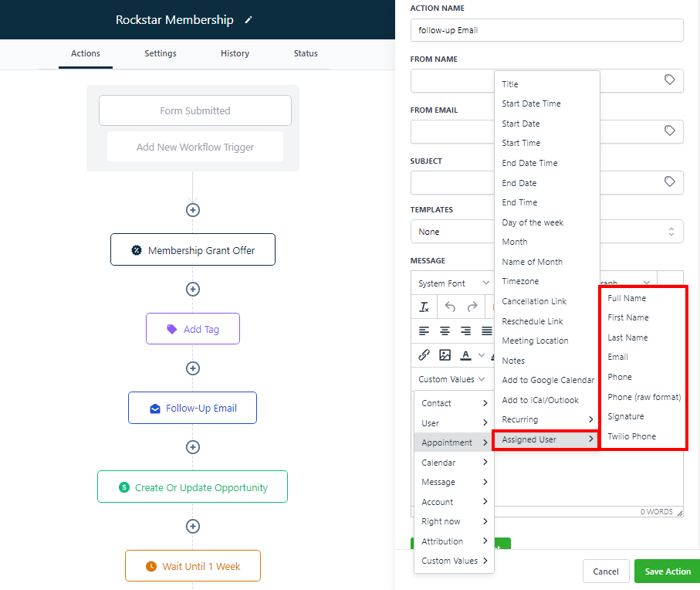Click the undo arrow in editor

point(450,307)
